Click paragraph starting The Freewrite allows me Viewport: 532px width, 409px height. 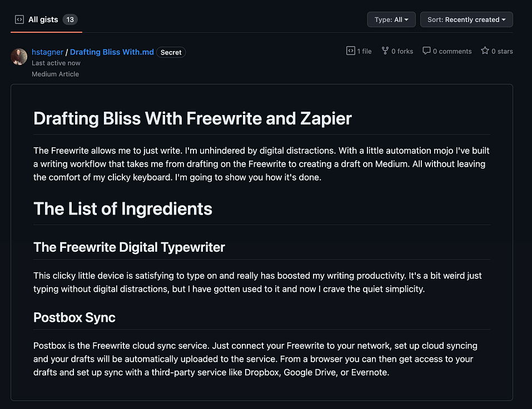click(261, 164)
